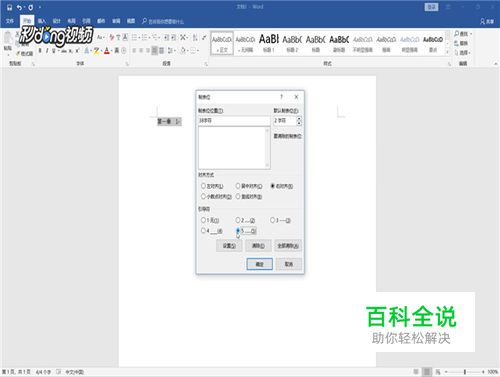Confirm the Tabs dialog with OK
Image resolution: width=500 pixels, height=377 pixels.
(x=260, y=264)
